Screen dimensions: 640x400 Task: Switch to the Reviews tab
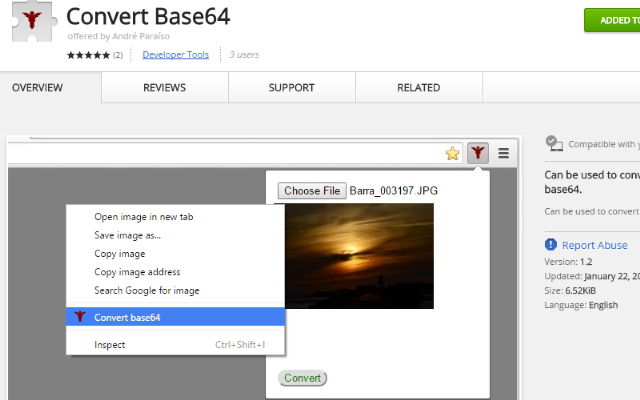coord(164,88)
